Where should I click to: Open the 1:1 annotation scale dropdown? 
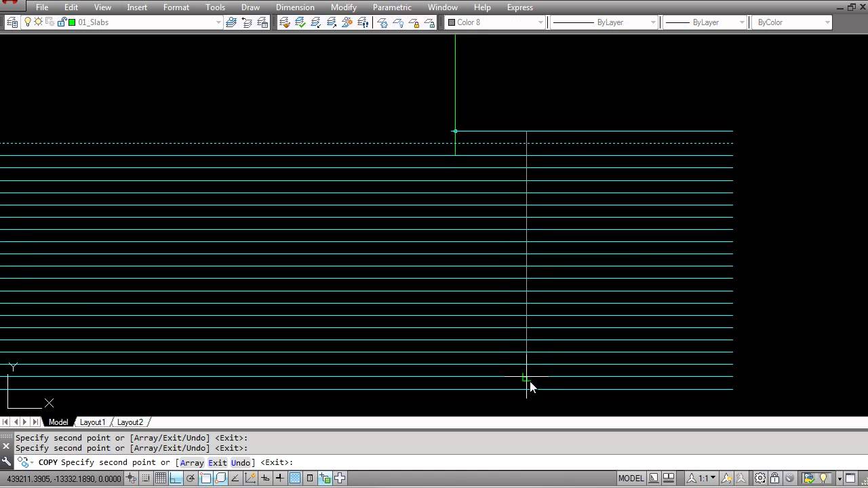point(702,479)
